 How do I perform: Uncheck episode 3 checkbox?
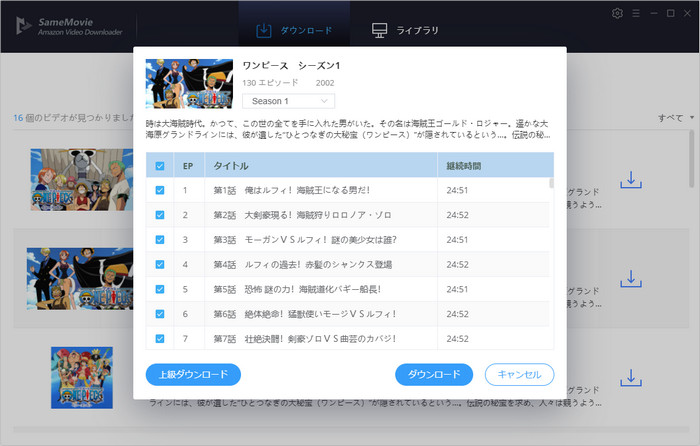[x=160, y=240]
